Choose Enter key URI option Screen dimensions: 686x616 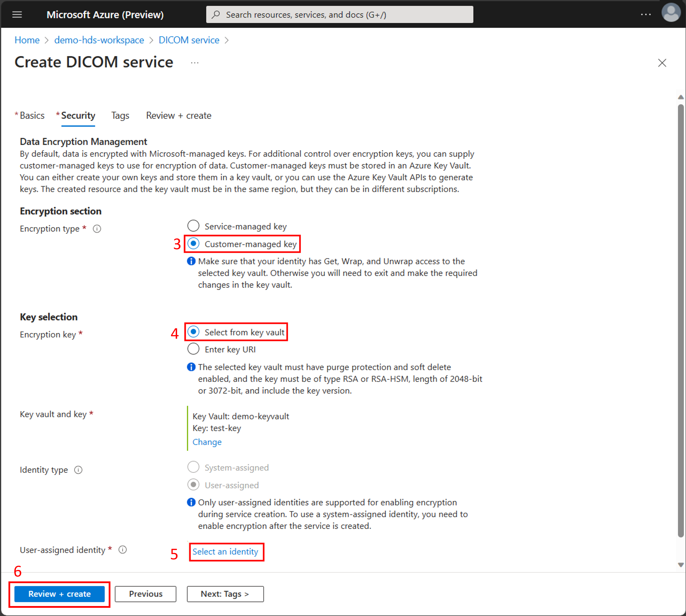point(194,349)
